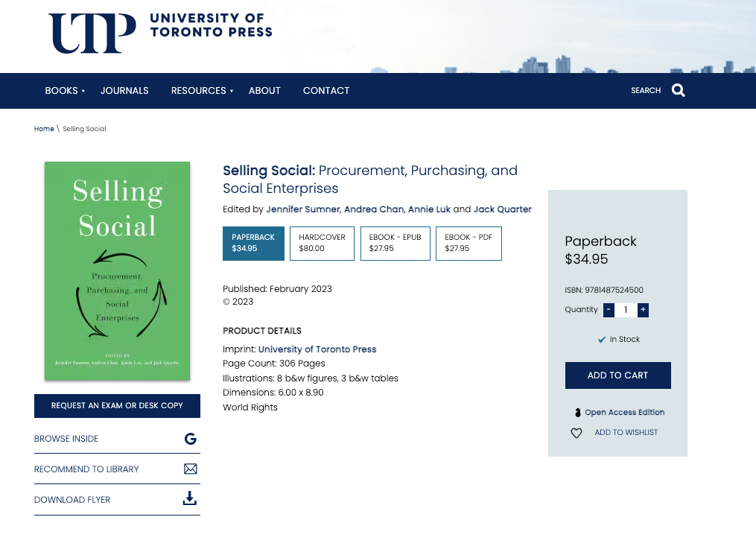Click the UTP logo
This screenshot has width=756, height=552.
pyautogui.click(x=92, y=34)
